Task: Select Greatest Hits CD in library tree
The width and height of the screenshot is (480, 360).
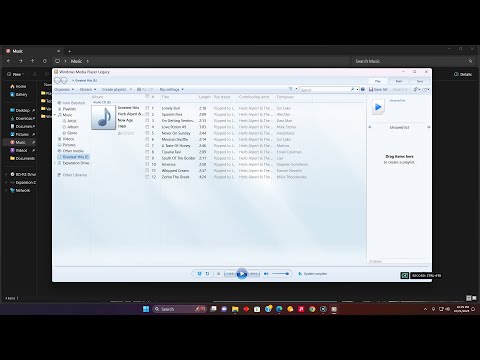Action: coord(73,157)
